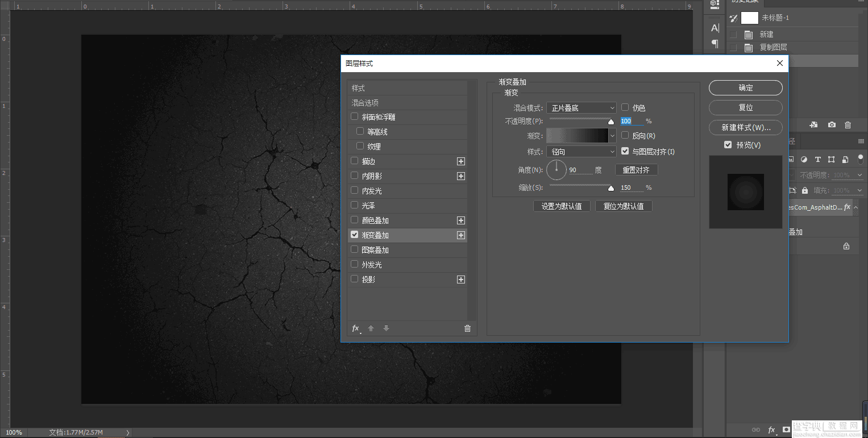The image size is (868, 438).
Task: Click 设置为默认值 button
Action: click(x=562, y=206)
